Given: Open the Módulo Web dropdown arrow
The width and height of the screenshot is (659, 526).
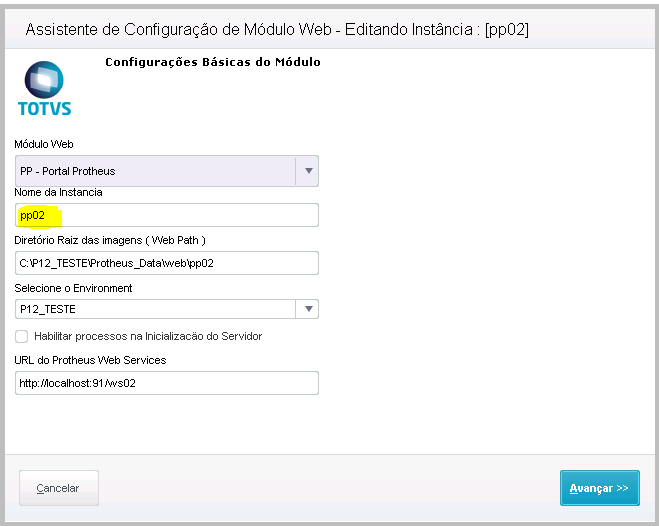Looking at the screenshot, I should [307, 171].
